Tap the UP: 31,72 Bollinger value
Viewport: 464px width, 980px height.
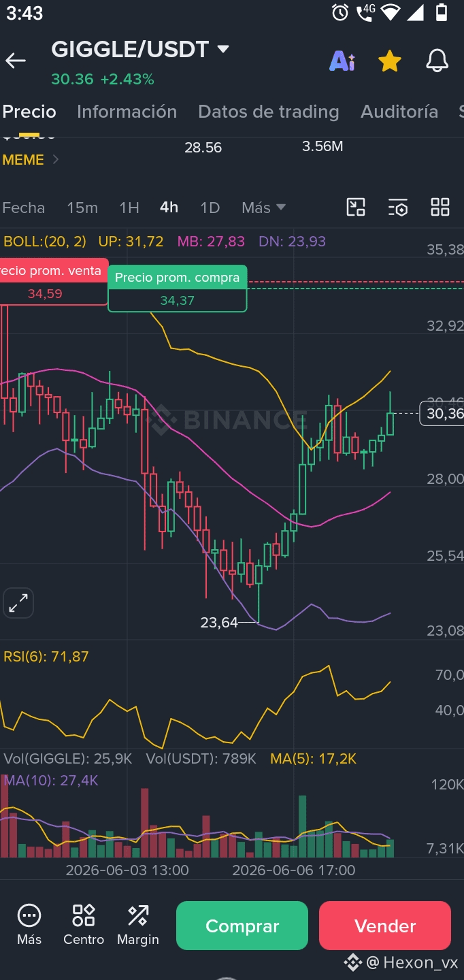pos(131,242)
